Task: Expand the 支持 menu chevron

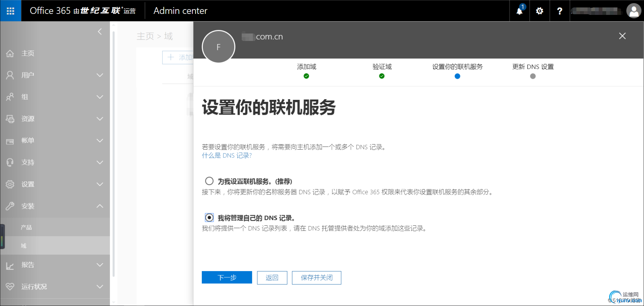Action: pos(100,162)
